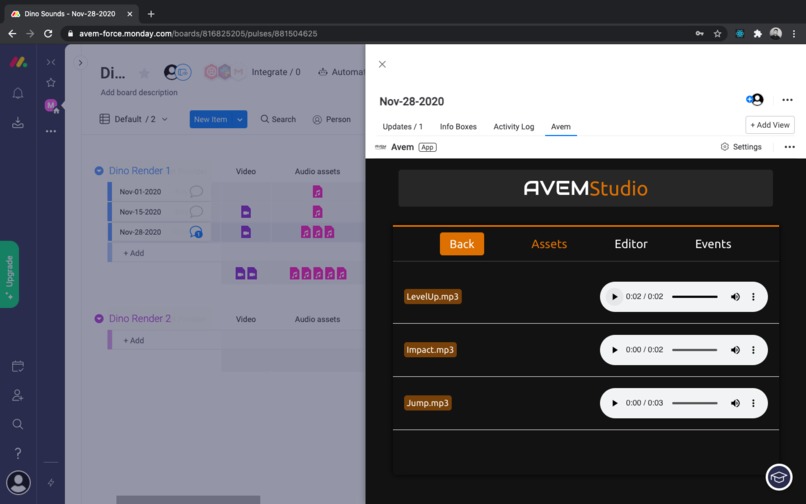The image size is (806, 504).
Task: Open the Activity Log tab
Action: point(514,127)
